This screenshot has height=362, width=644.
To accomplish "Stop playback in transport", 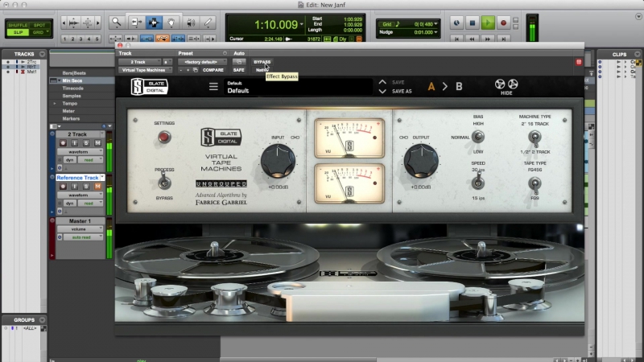I will (x=473, y=23).
